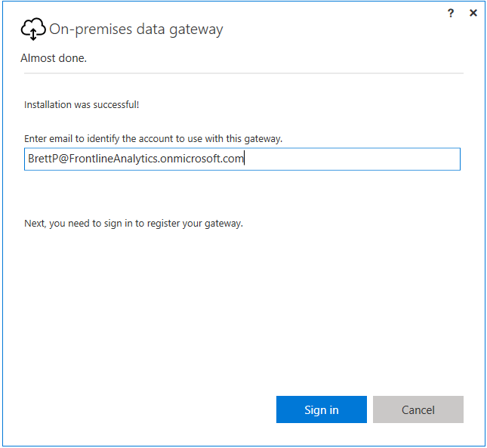Close the gateway installer dialog
487x448 pixels.
[473, 13]
